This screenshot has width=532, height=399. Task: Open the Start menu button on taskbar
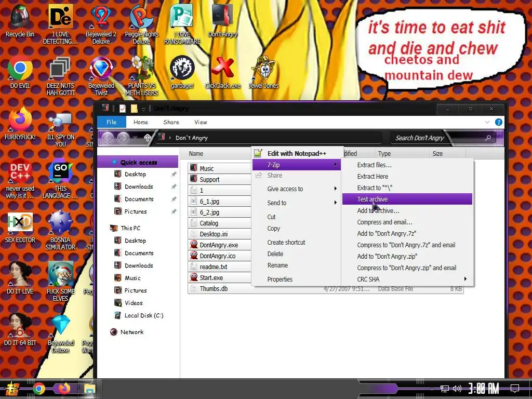tap(12, 389)
